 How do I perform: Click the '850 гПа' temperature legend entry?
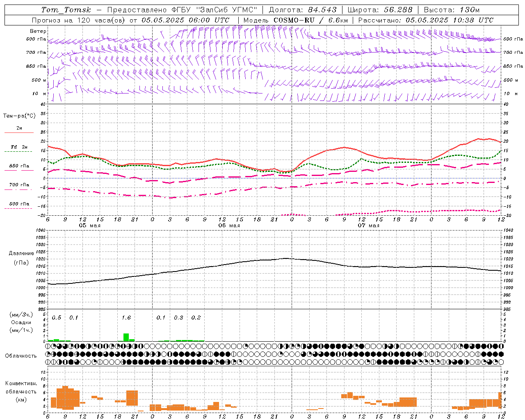point(19,166)
